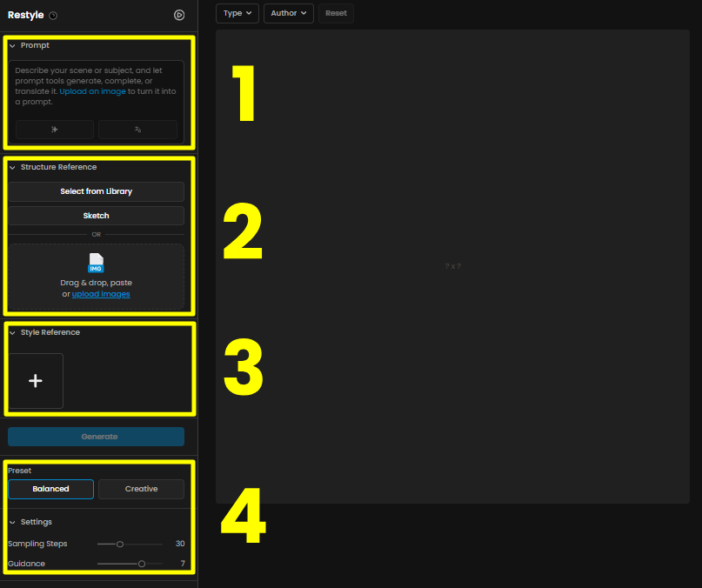Reset the gallery filters
The image size is (702, 588).
pos(336,13)
